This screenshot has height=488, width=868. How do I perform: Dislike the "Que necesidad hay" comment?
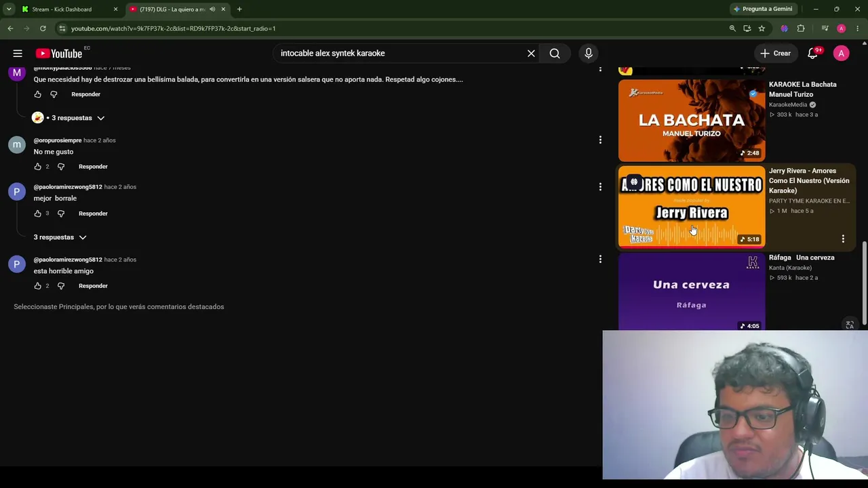coord(54,94)
